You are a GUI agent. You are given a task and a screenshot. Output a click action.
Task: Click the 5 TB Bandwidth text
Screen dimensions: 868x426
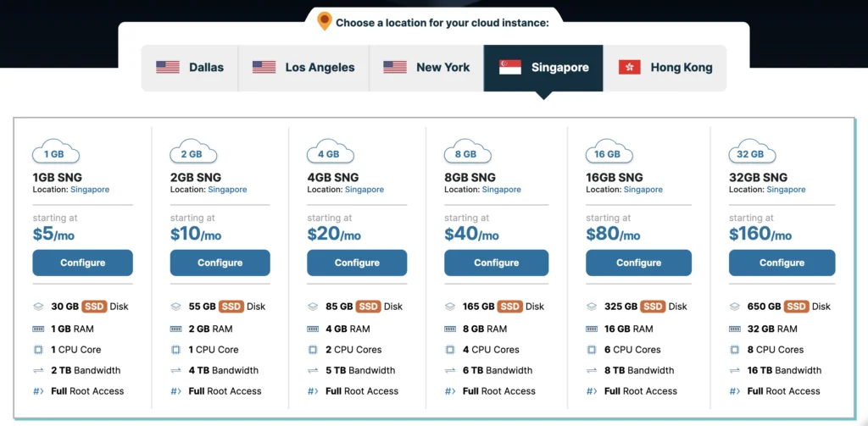(x=360, y=371)
